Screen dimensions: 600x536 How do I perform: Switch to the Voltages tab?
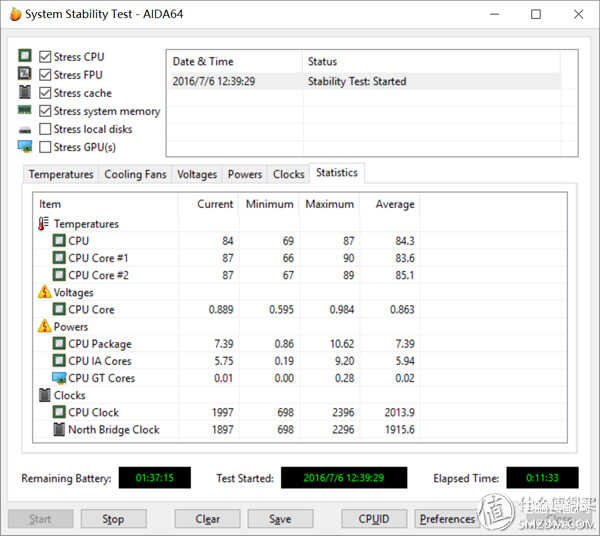197,174
